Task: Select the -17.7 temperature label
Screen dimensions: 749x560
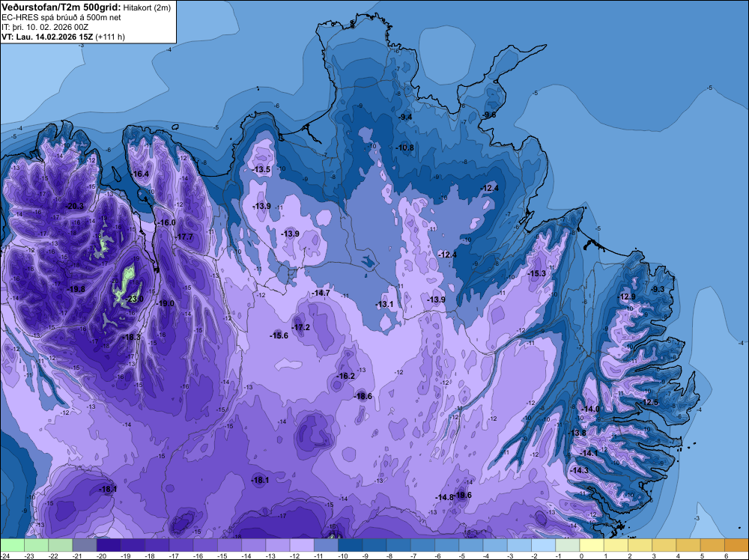Action: click(184, 237)
